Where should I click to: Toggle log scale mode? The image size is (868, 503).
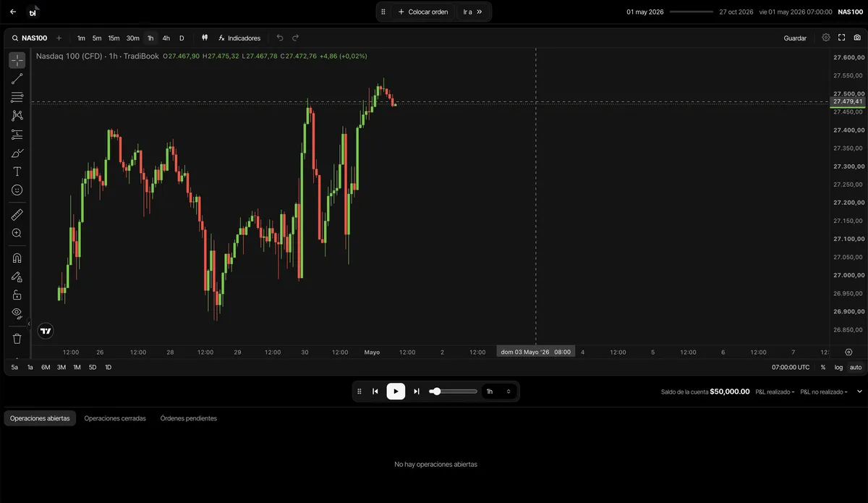838,368
